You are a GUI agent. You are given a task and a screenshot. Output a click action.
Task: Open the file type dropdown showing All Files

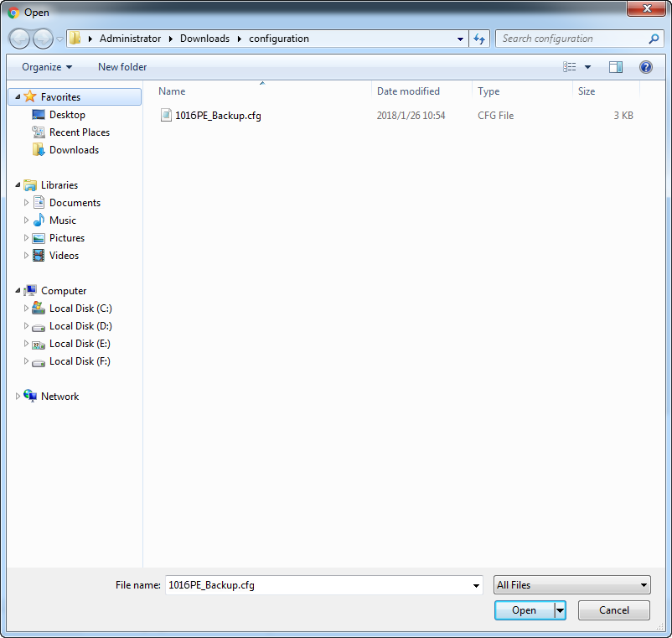[571, 584]
